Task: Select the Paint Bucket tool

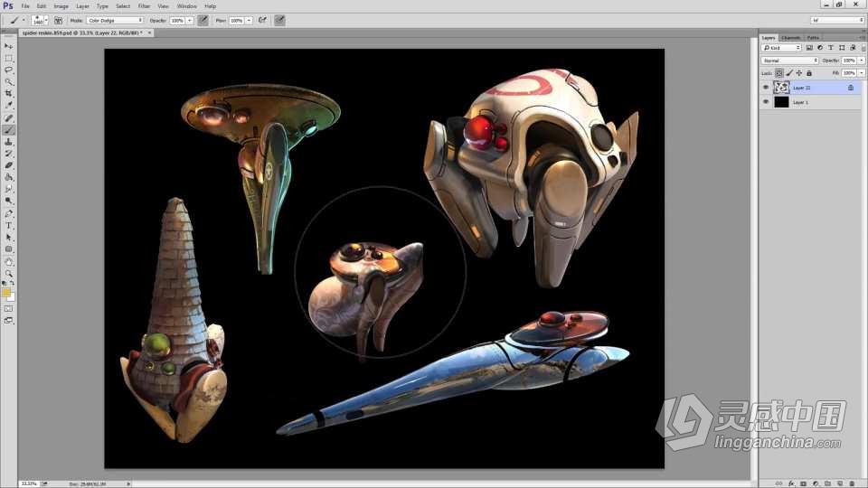Action: point(8,178)
